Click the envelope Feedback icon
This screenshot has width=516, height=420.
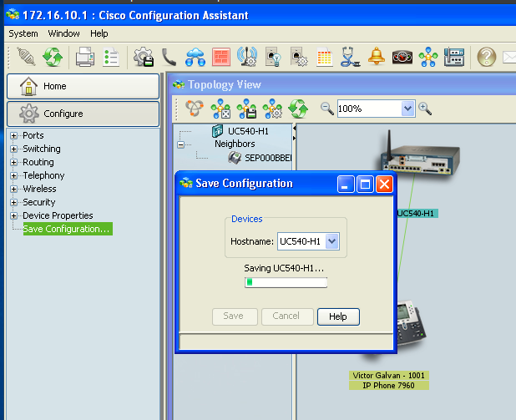coord(509,58)
